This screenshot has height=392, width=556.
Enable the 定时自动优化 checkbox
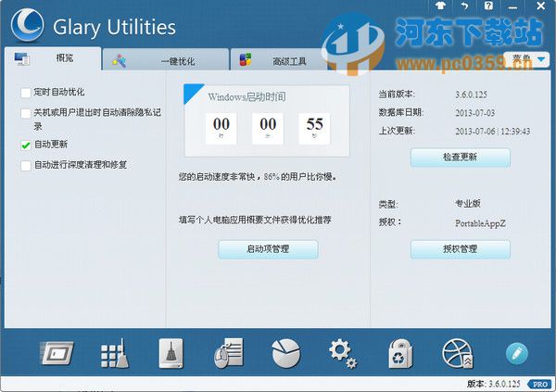coord(26,93)
